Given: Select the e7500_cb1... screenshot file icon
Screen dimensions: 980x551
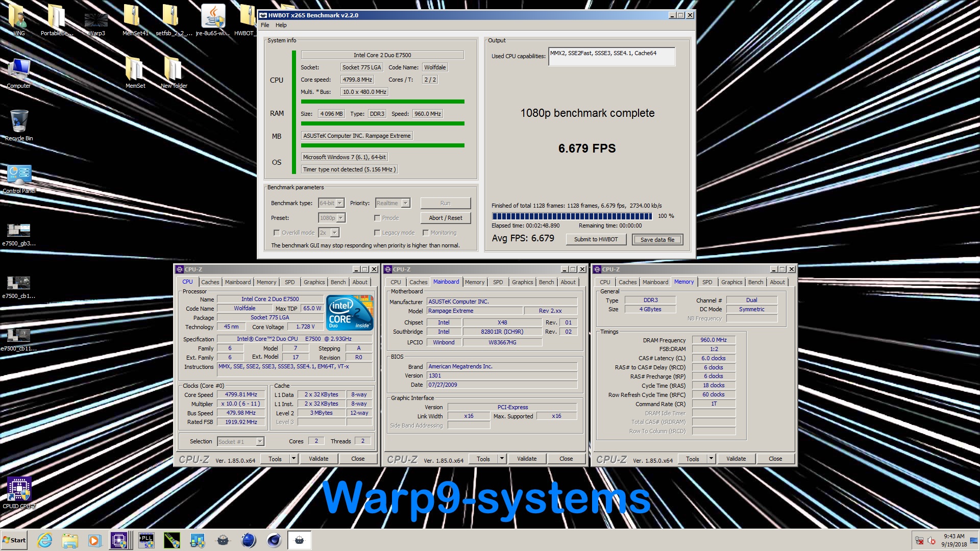Looking at the screenshot, I should (19, 287).
